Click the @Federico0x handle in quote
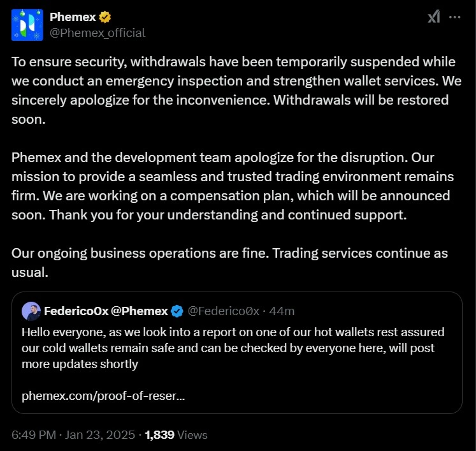The width and height of the screenshot is (476, 451). click(224, 311)
